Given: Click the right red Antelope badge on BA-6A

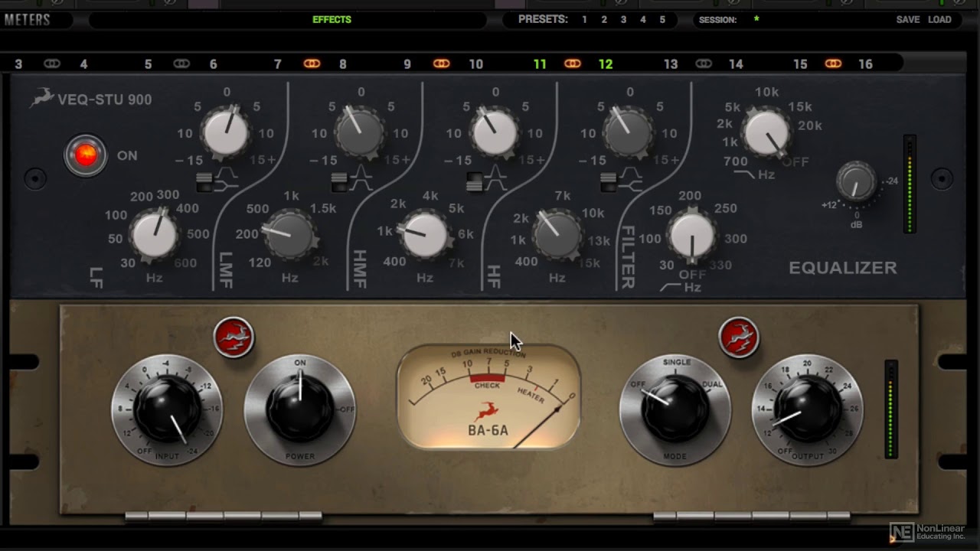Looking at the screenshot, I should point(739,337).
